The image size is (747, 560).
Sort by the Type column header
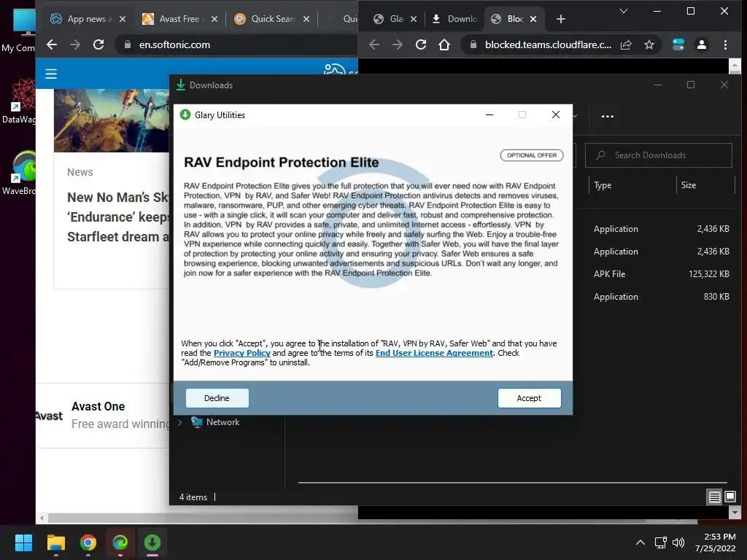pos(603,185)
